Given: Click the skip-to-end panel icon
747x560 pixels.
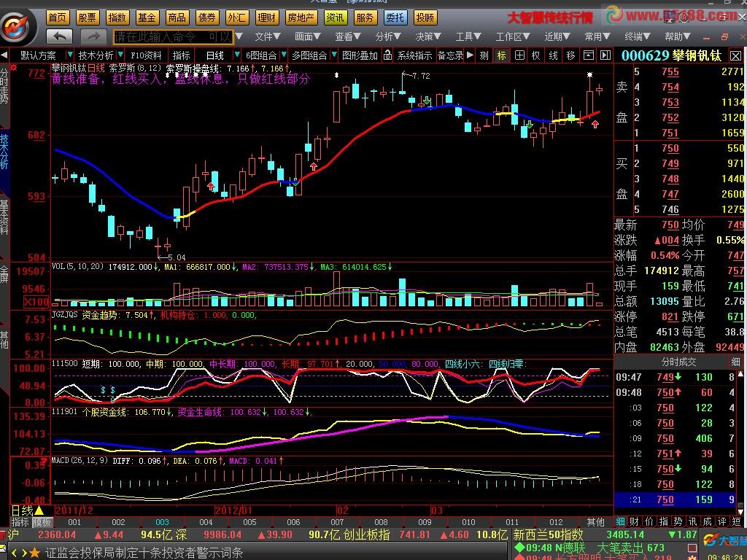Looking at the screenshot, I should (605, 55).
